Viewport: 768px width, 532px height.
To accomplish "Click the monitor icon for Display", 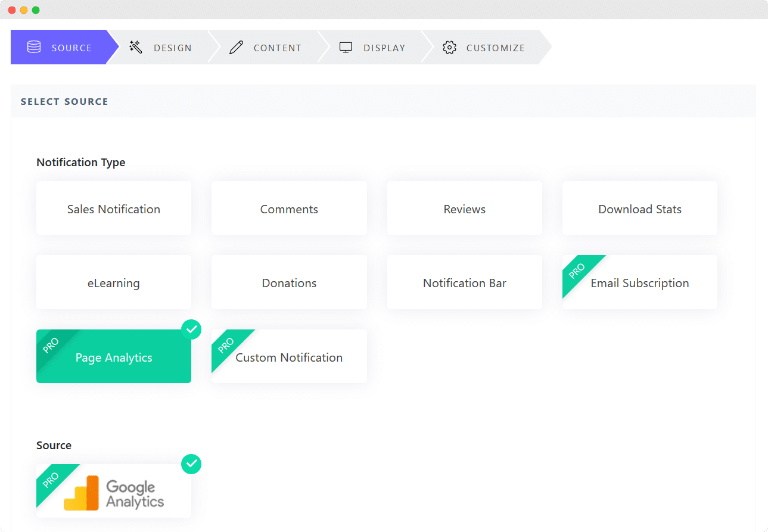I will pyautogui.click(x=346, y=47).
